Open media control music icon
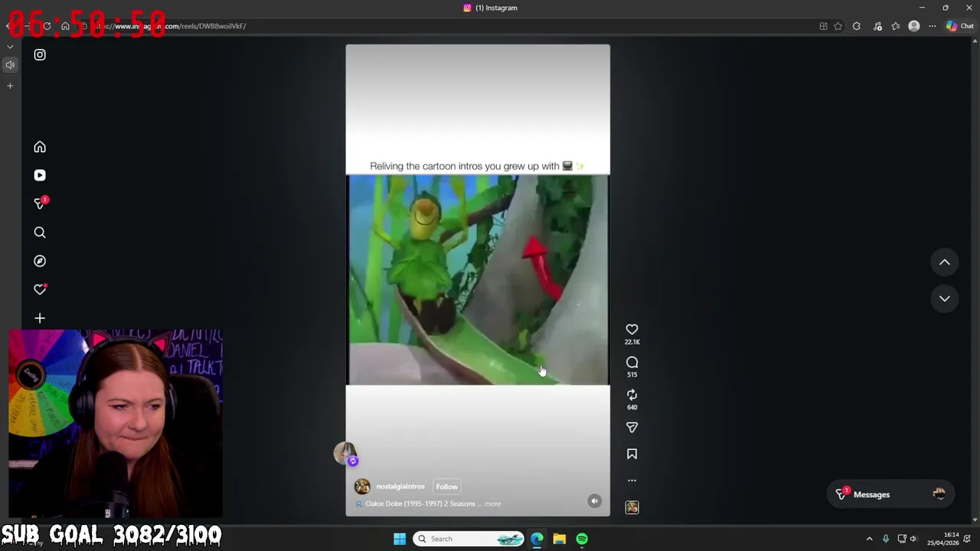The height and width of the screenshot is (551, 980). pos(877,26)
